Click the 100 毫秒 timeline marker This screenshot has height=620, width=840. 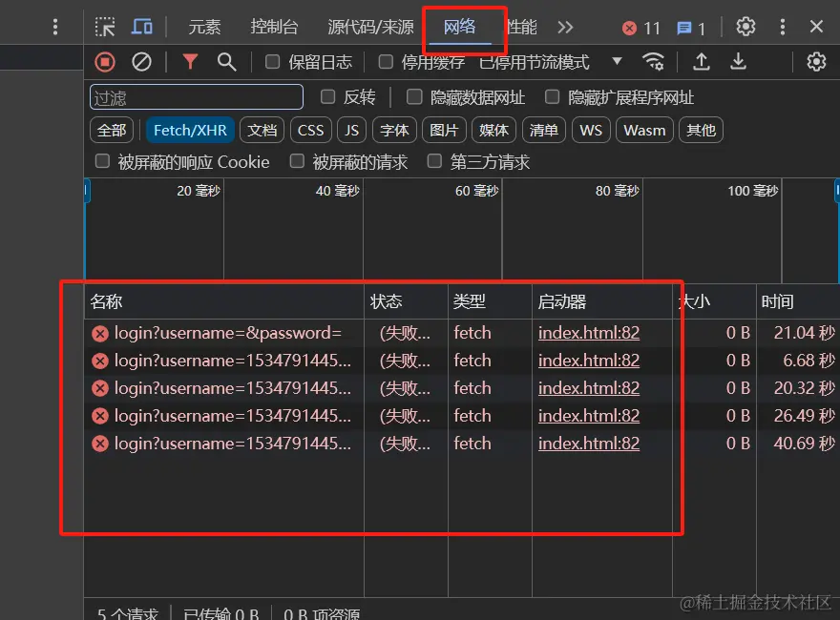tap(753, 191)
